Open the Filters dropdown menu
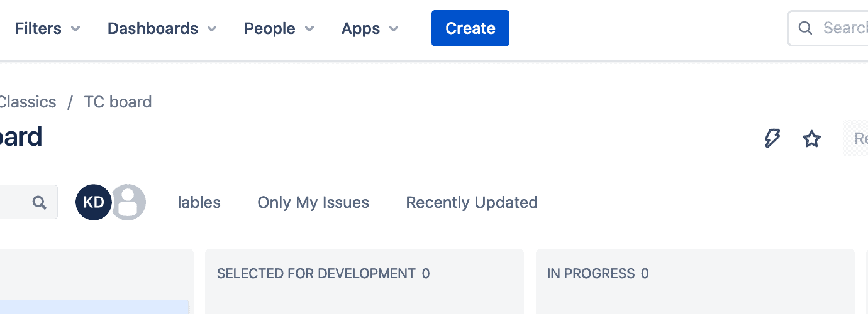 pyautogui.click(x=48, y=28)
